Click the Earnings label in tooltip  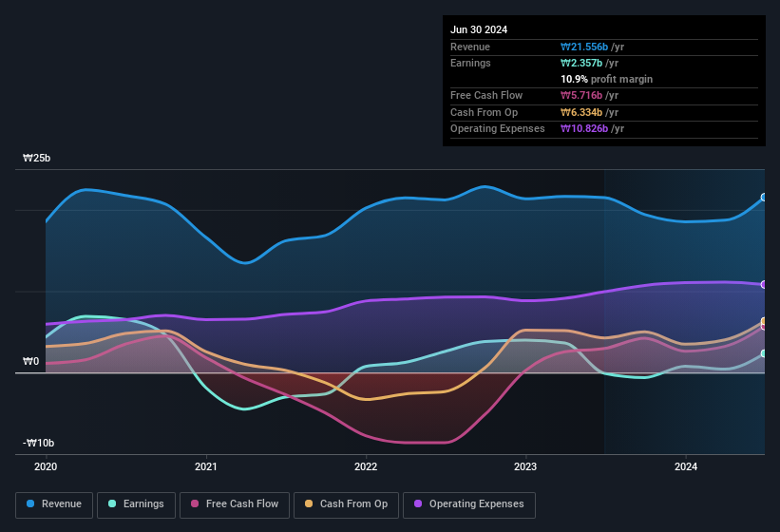point(470,63)
